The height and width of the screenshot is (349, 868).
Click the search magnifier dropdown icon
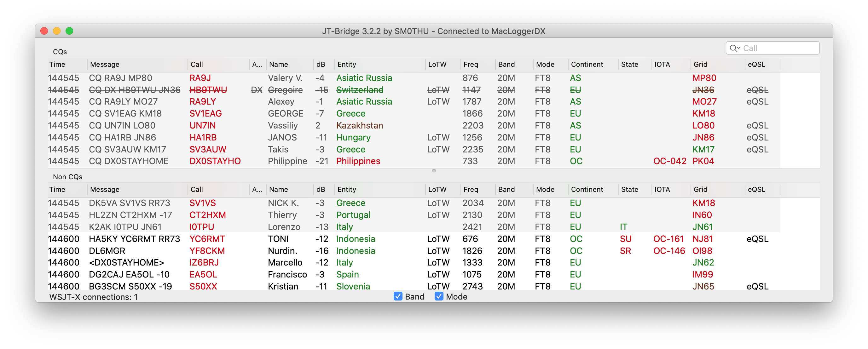[x=734, y=48]
